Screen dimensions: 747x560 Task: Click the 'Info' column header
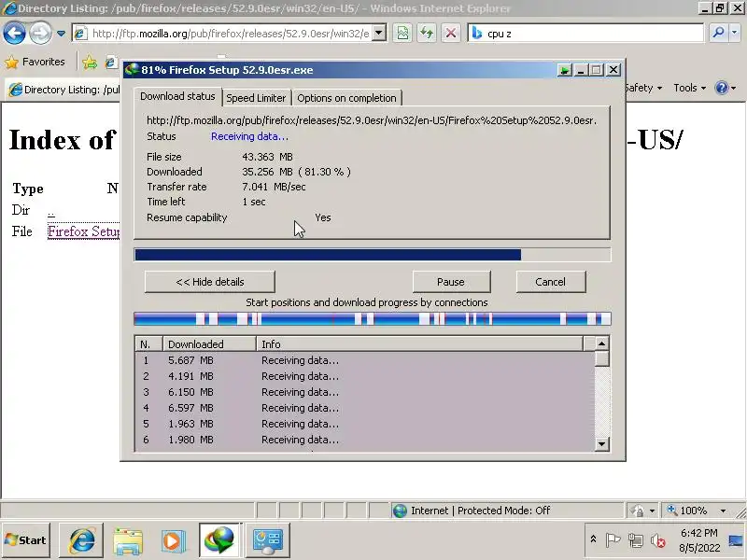[419, 344]
